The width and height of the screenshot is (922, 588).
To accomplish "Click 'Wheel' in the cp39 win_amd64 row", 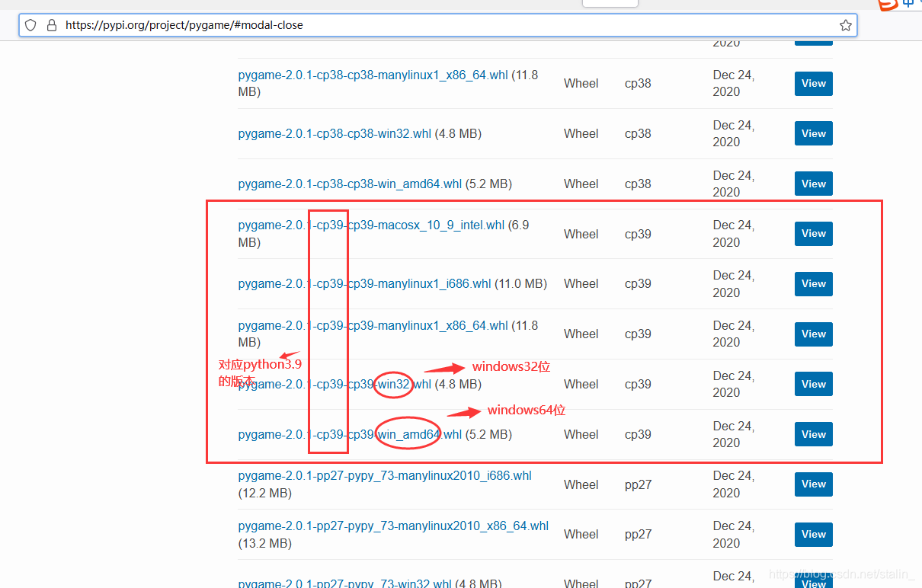I will (x=581, y=434).
